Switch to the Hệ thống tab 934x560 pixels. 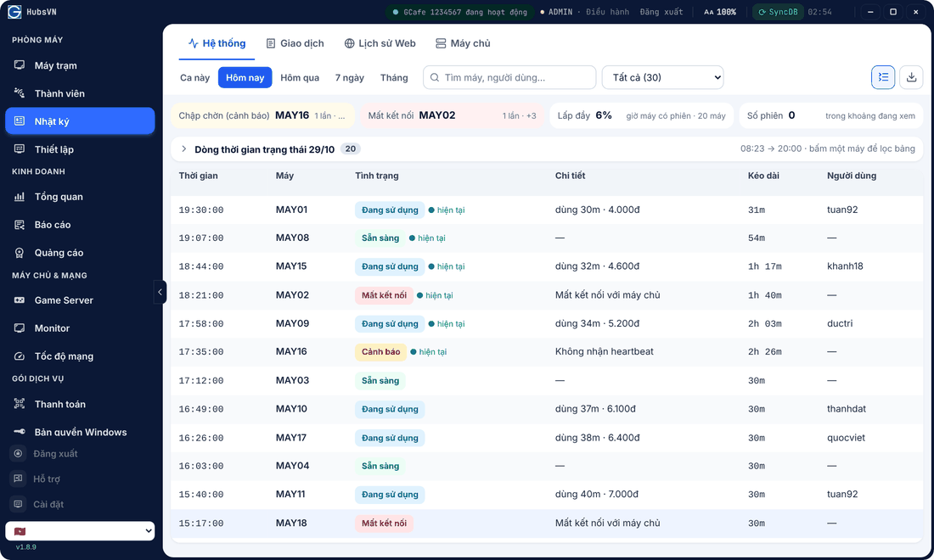pos(217,43)
